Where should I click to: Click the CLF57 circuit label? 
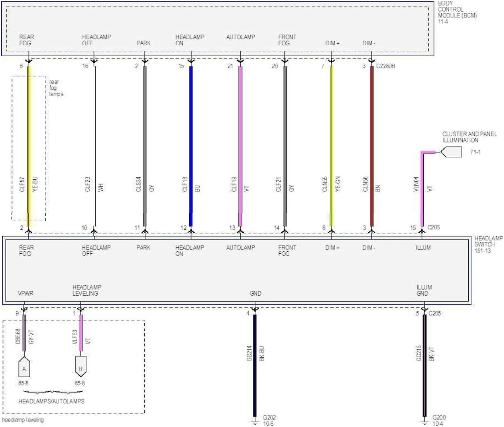click(22, 184)
